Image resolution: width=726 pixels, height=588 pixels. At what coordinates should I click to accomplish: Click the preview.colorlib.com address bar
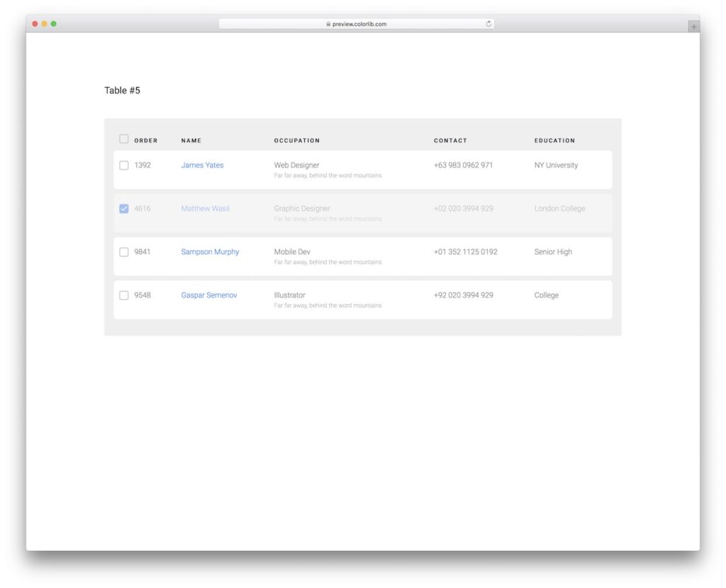357,23
